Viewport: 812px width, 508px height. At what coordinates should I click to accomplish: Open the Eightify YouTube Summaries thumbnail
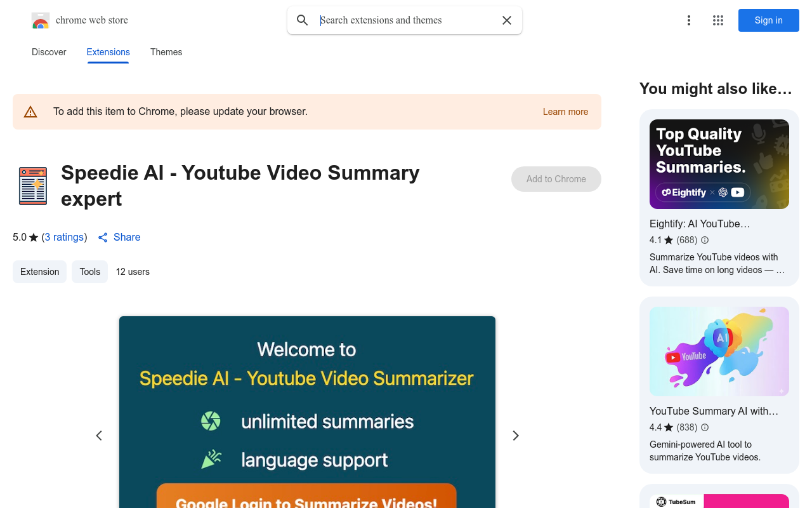[x=719, y=164]
